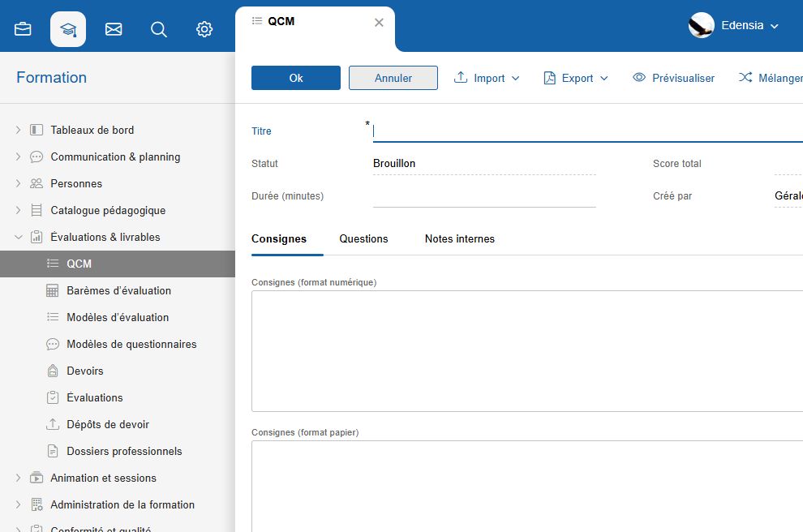Open the briefcase module icon

click(x=23, y=29)
